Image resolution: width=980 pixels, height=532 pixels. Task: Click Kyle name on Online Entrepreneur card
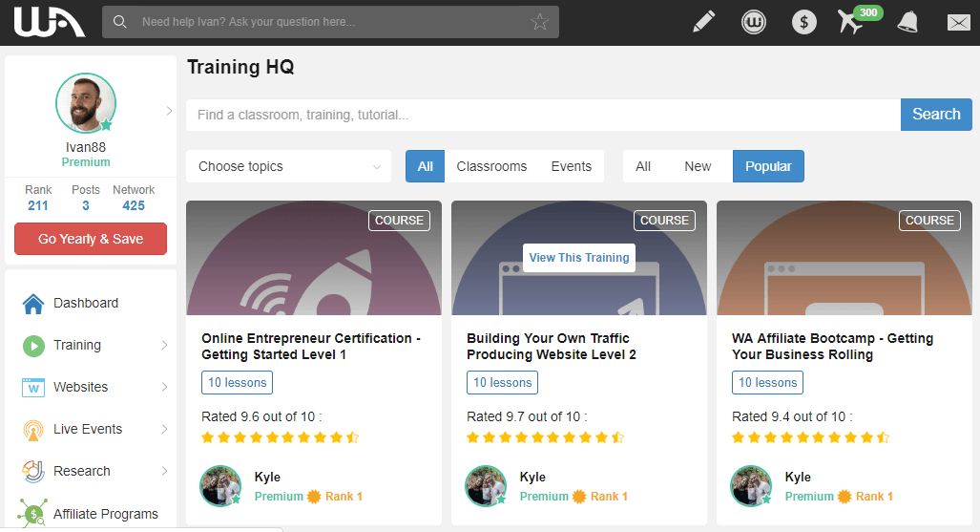click(267, 477)
